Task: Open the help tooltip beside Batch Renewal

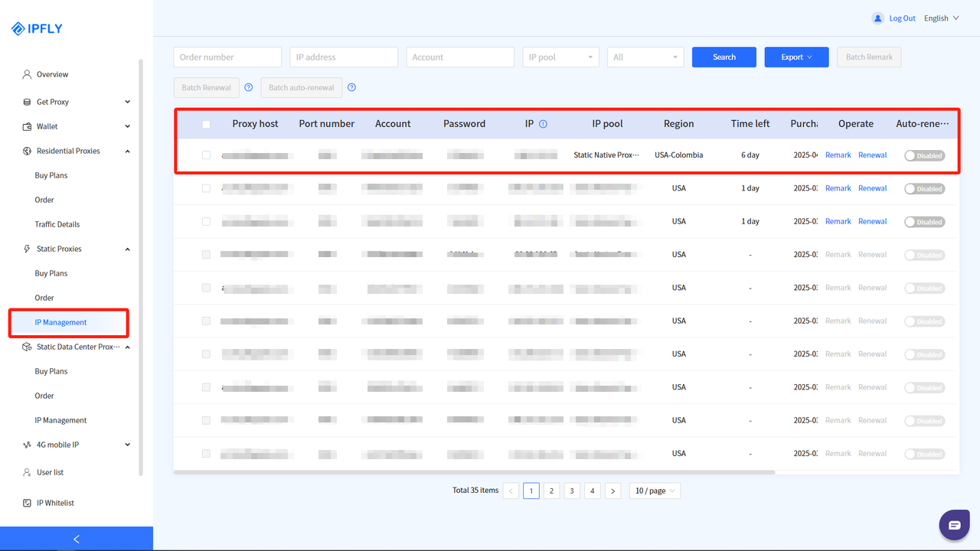Action: click(x=248, y=87)
